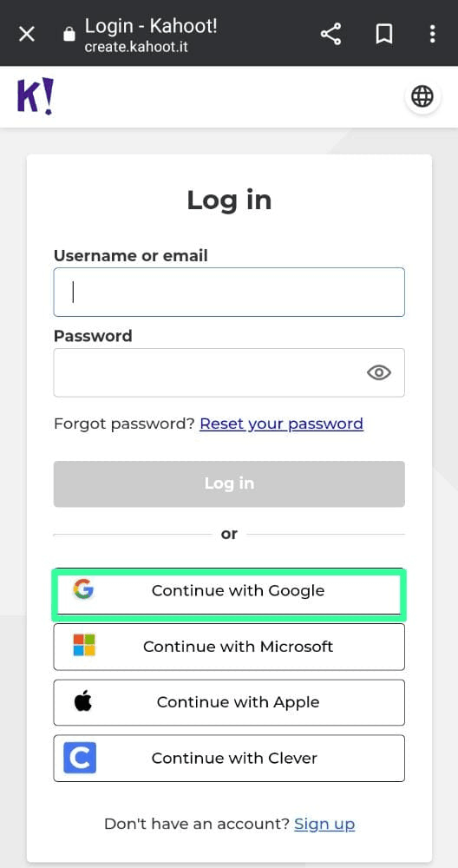Viewport: 458px width, 868px height.
Task: Tap the Microsoft four-square logo
Action: (x=84, y=646)
